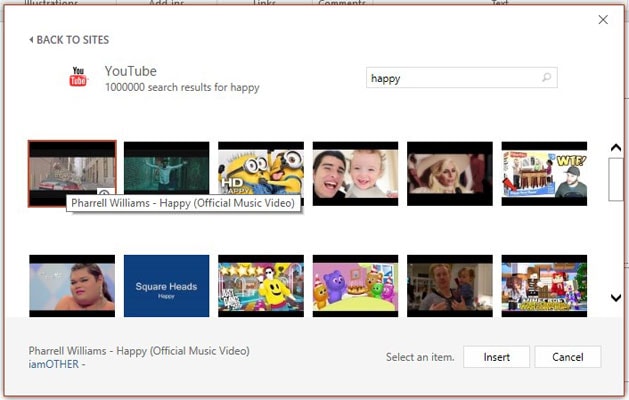Open the iamOTHER channel link

coord(54,364)
